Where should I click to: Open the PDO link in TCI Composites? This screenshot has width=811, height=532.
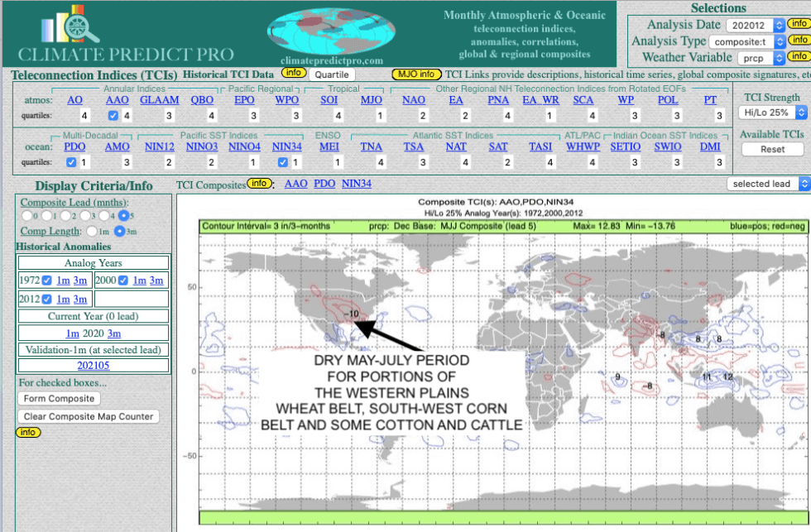click(x=324, y=184)
